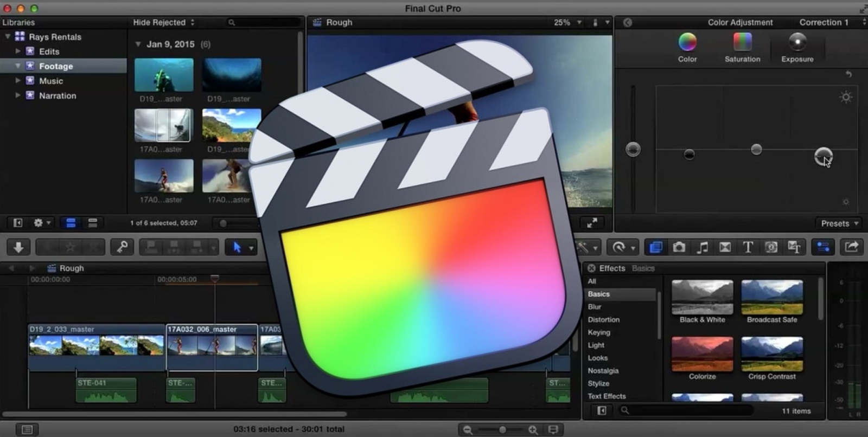The width and height of the screenshot is (868, 437).
Task: Open the Hide Rejected filter dropdown
Action: pyautogui.click(x=164, y=22)
